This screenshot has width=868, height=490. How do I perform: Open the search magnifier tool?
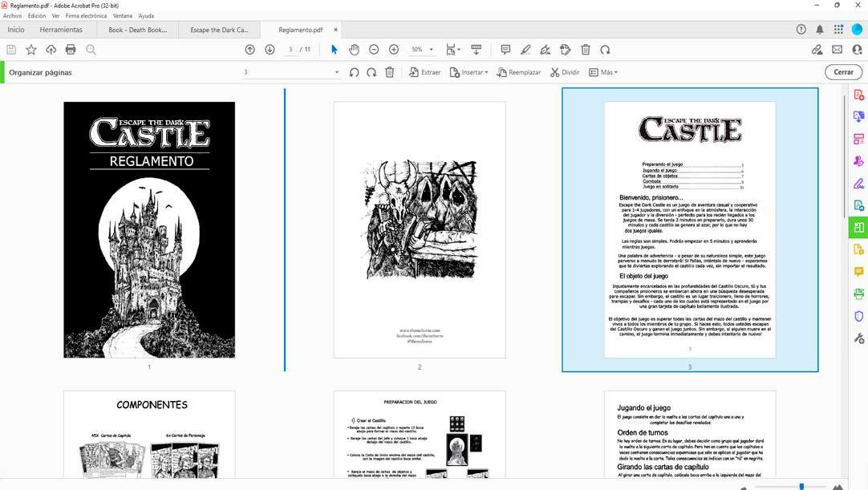(91, 50)
